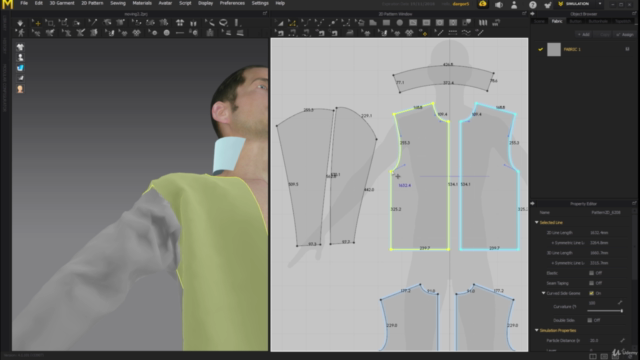
Task: Open garment display options in the 3D window
Action: pyautogui.click(x=20, y=47)
